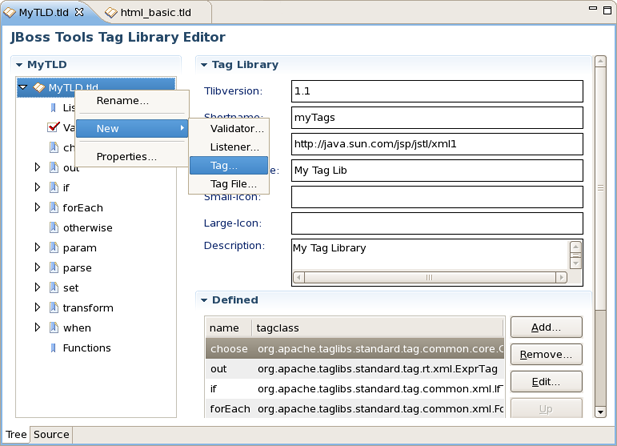
Task: Click the tag icon beside parse
Action: [54, 268]
